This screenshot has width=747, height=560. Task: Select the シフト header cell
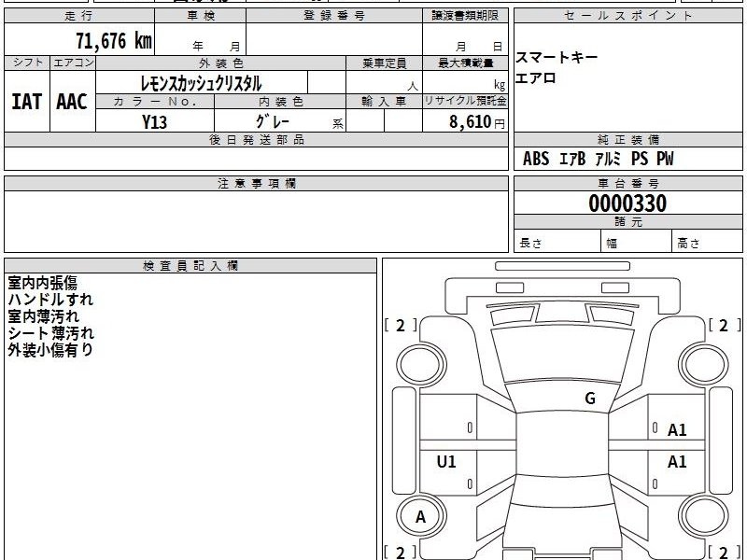click(27, 63)
